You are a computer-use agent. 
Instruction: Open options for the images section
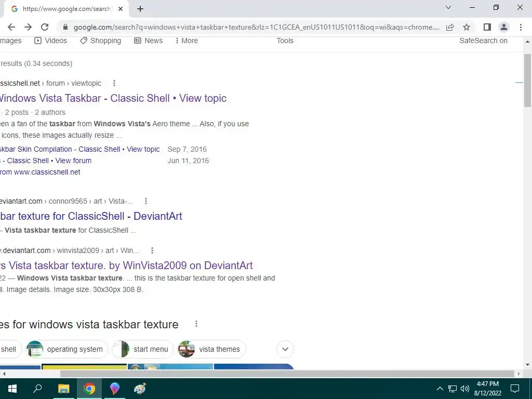[x=196, y=324]
